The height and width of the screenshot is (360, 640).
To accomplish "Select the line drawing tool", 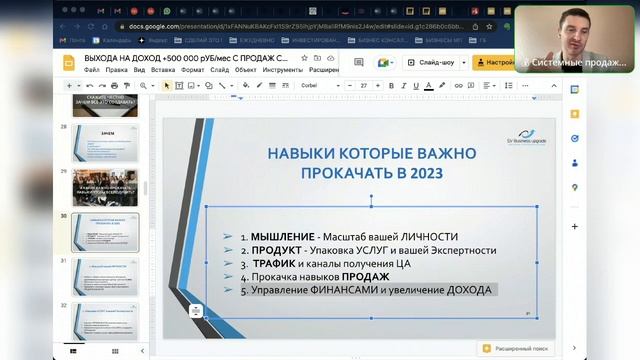I will click(222, 85).
